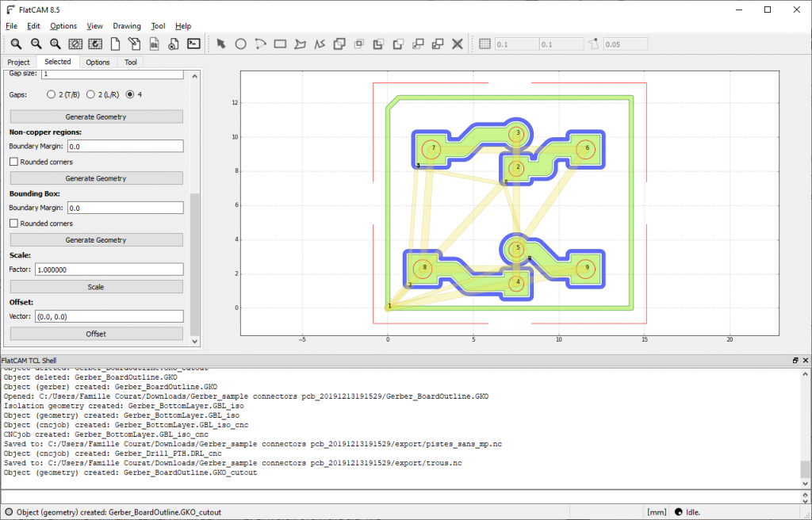The height and width of the screenshot is (520, 812).
Task: Create a new blank geometry
Action: click(x=114, y=44)
